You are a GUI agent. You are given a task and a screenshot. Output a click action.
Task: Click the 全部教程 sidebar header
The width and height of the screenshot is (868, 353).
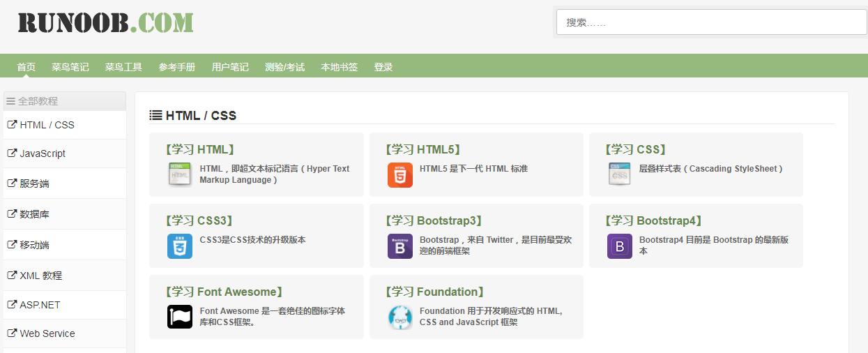[x=65, y=101]
